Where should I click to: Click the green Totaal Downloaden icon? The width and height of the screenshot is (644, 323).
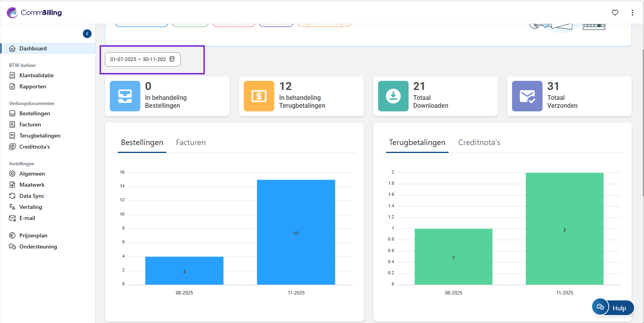(x=393, y=96)
